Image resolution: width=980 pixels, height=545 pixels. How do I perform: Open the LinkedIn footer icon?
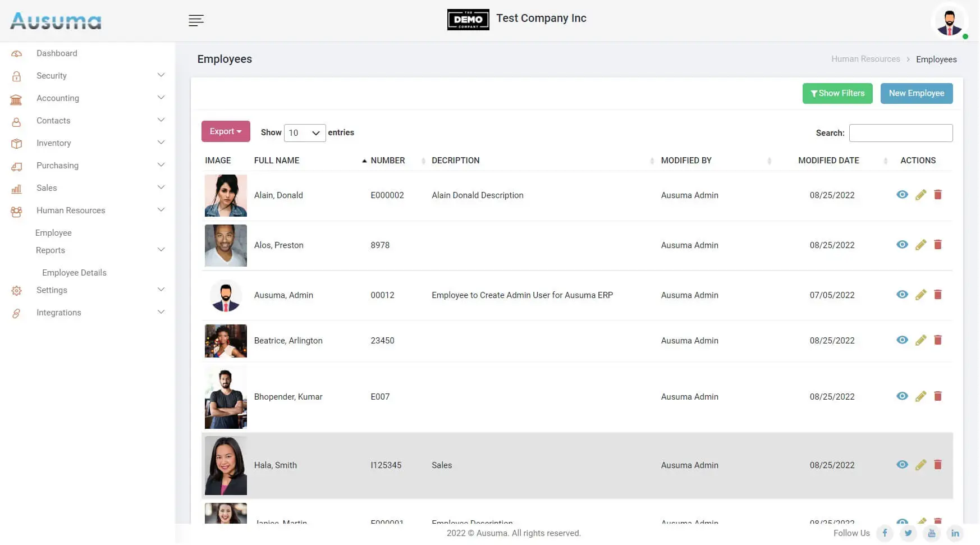pos(955,533)
